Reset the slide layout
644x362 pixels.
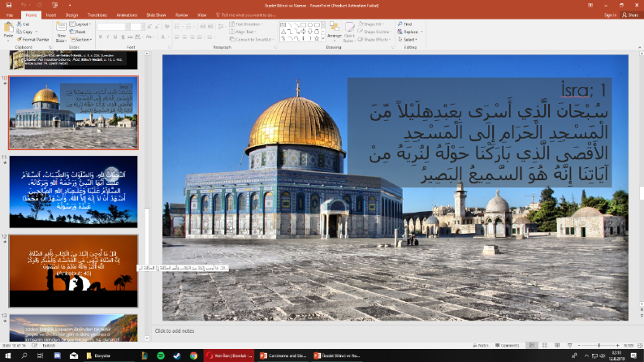(78, 32)
